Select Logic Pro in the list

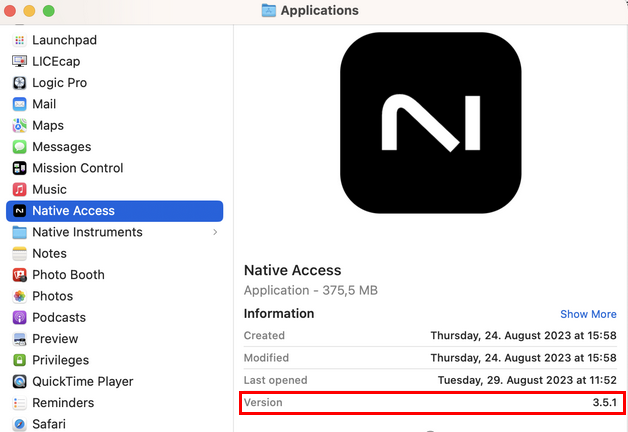tap(115, 83)
